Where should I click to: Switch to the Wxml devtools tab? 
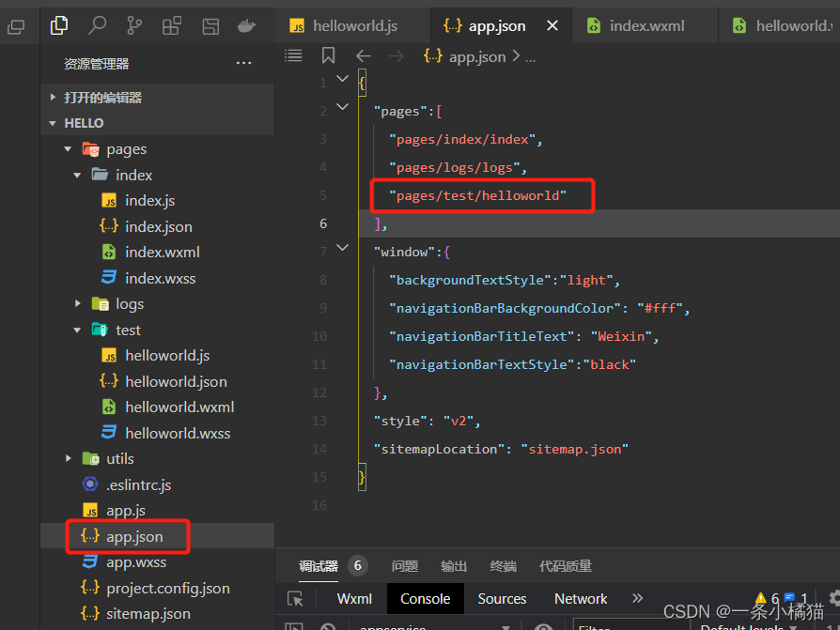(354, 598)
